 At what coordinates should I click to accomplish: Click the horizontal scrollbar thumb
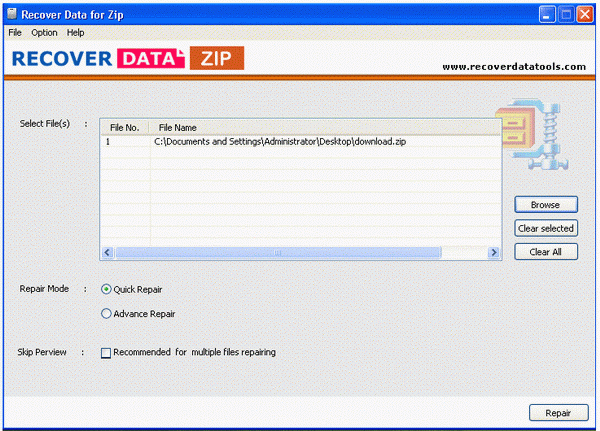coord(278,252)
